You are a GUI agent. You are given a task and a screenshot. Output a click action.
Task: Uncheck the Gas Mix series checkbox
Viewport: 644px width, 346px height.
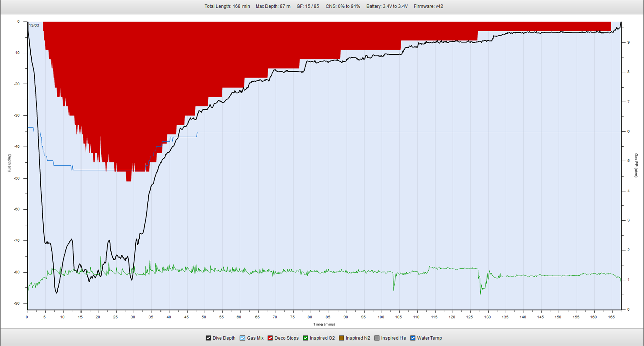(x=242, y=338)
